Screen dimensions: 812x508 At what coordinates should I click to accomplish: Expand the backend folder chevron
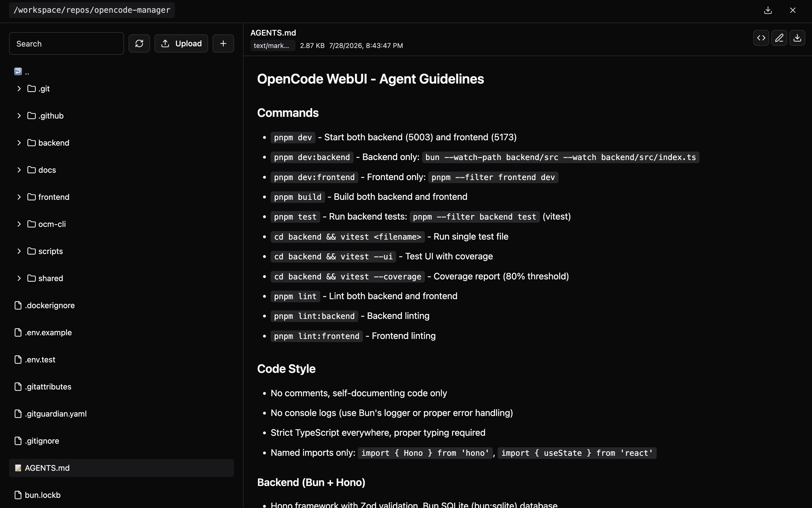19,143
